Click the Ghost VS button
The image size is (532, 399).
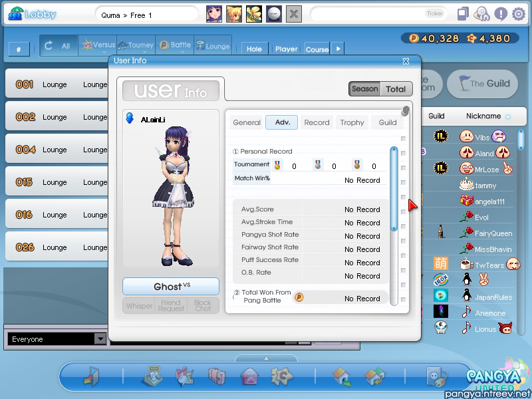click(171, 287)
